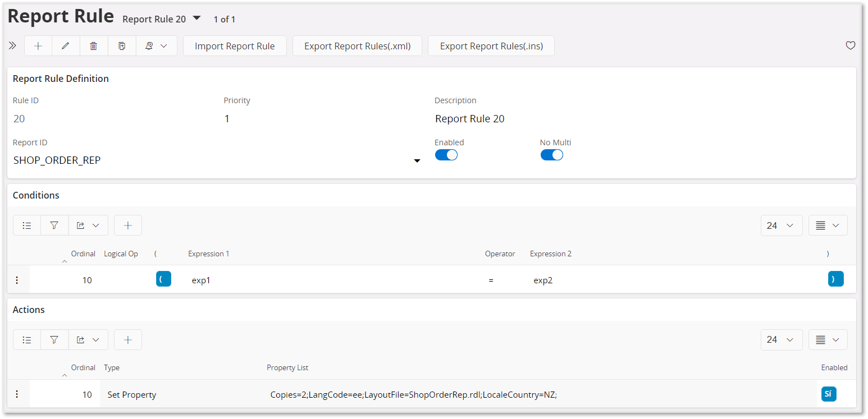This screenshot has width=868, height=419.
Task: Click the Import Report Rule button
Action: tap(235, 45)
